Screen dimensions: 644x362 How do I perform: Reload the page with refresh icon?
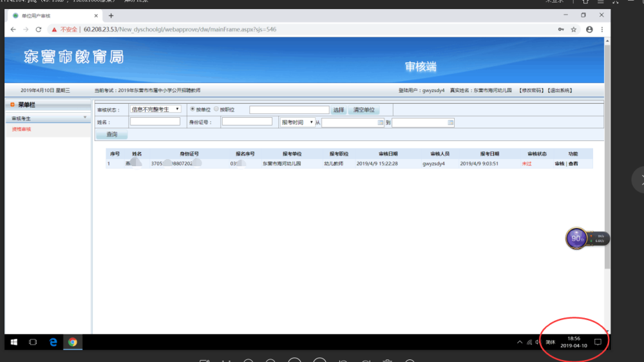39,30
